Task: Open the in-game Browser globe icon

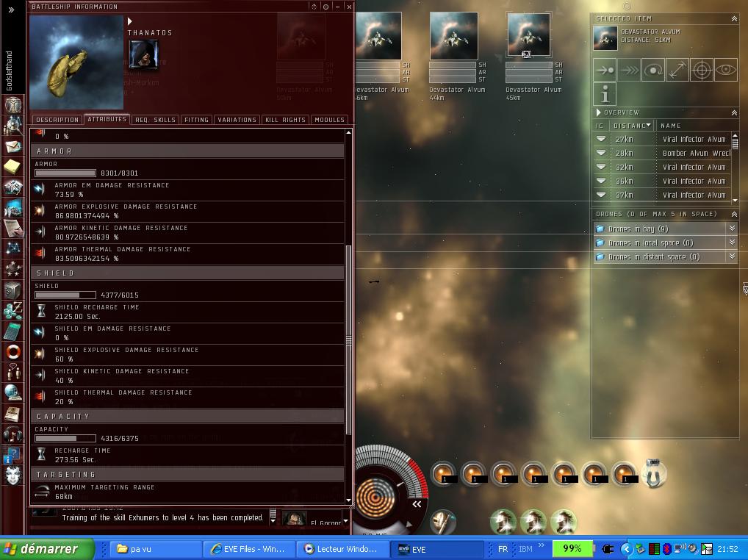Action: click(13, 392)
